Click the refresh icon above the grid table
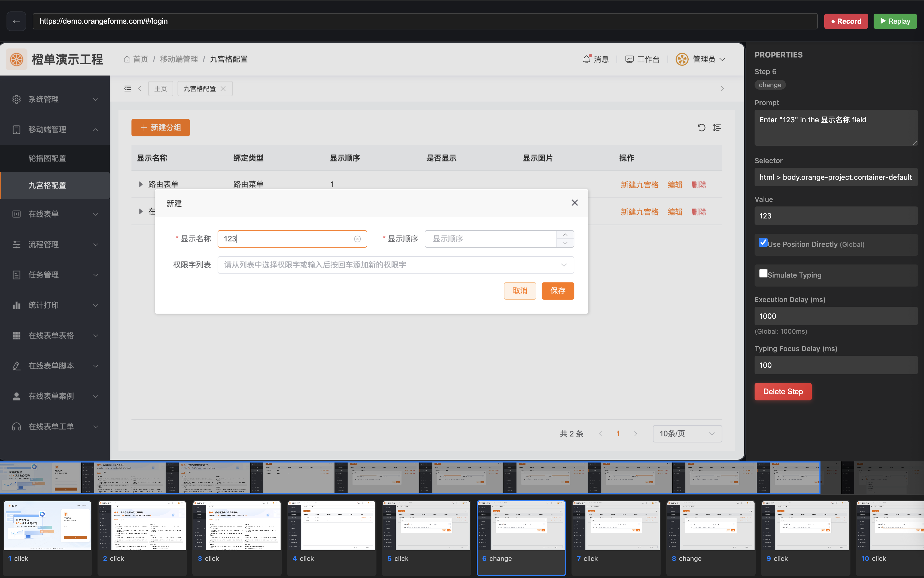 tap(701, 127)
